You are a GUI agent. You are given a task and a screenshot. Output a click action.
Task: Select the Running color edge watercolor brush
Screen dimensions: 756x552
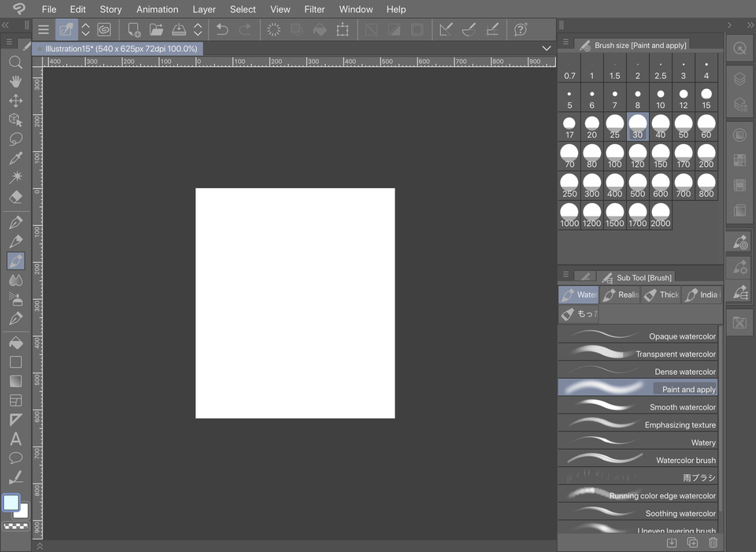coord(637,495)
